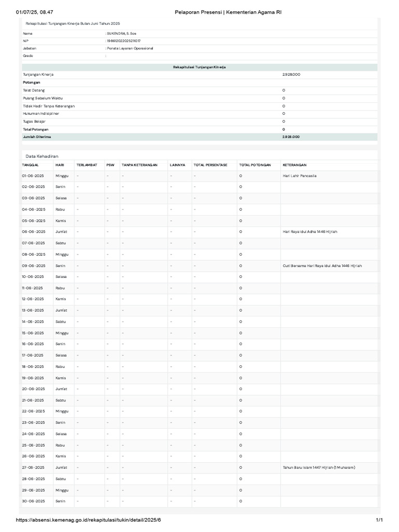The image size is (399, 532).
Task: Click the date cell 06-06-2025
Action: tap(34, 232)
